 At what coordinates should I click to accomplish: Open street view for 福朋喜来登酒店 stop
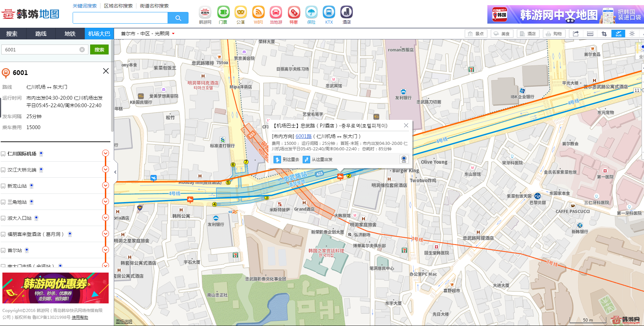(70, 234)
